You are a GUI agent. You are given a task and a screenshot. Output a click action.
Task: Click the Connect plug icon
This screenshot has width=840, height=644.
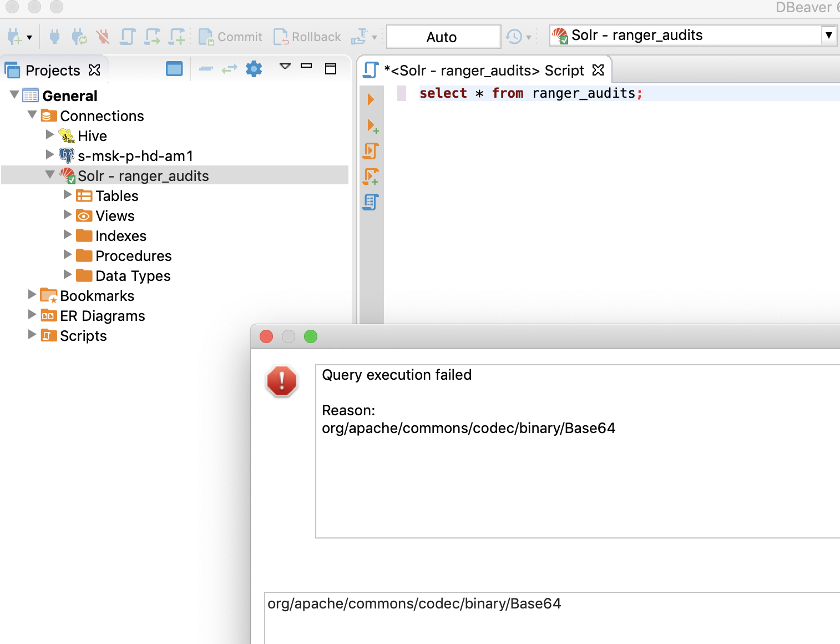54,37
